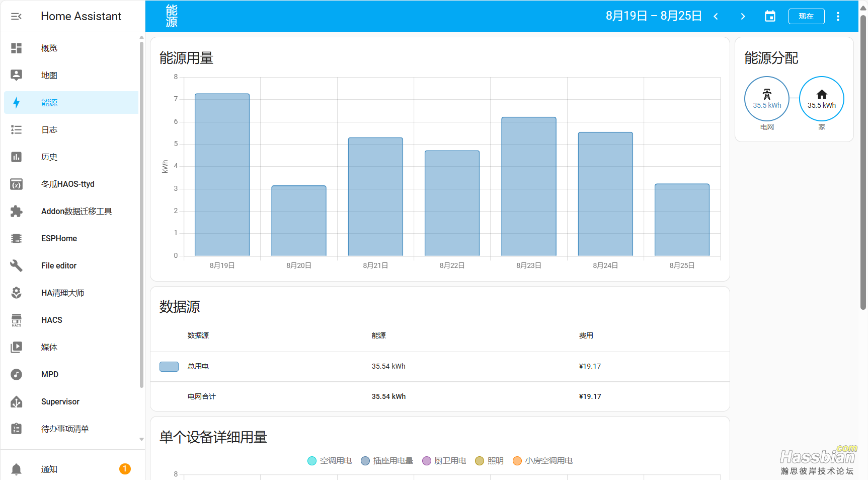Image resolution: width=868 pixels, height=480 pixels.
Task: Click the 现在 button
Action: point(806,16)
